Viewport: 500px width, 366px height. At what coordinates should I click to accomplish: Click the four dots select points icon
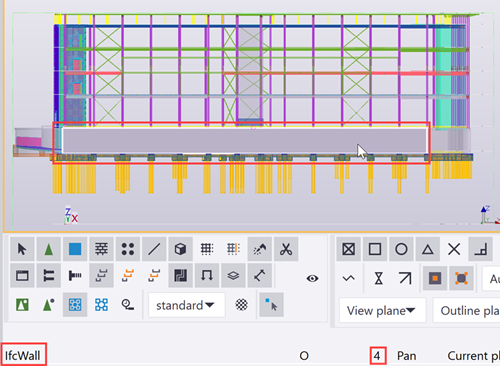128,249
